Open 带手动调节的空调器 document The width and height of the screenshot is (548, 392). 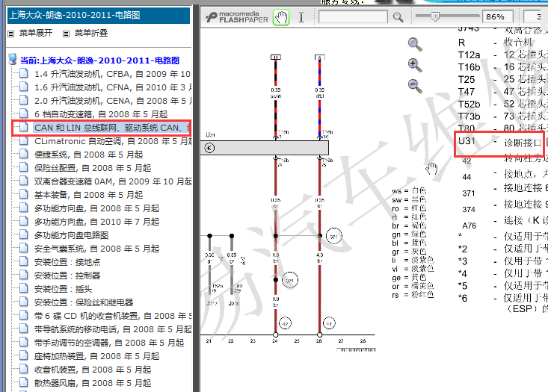click(109, 343)
